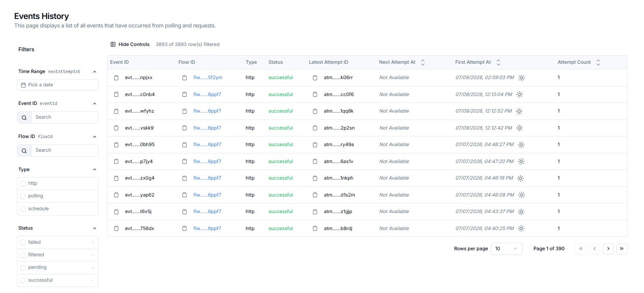The image size is (644, 293).
Task: Copy attempt ID ending k06rr
Action: pyautogui.click(x=315, y=77)
